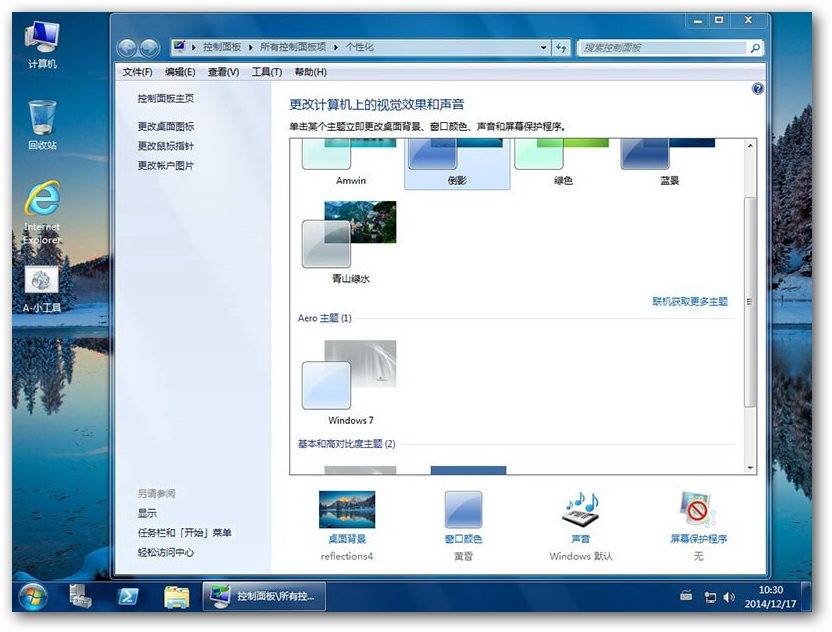Click the control panel icon in address bar
Screen dimensions: 832x632
[x=179, y=47]
